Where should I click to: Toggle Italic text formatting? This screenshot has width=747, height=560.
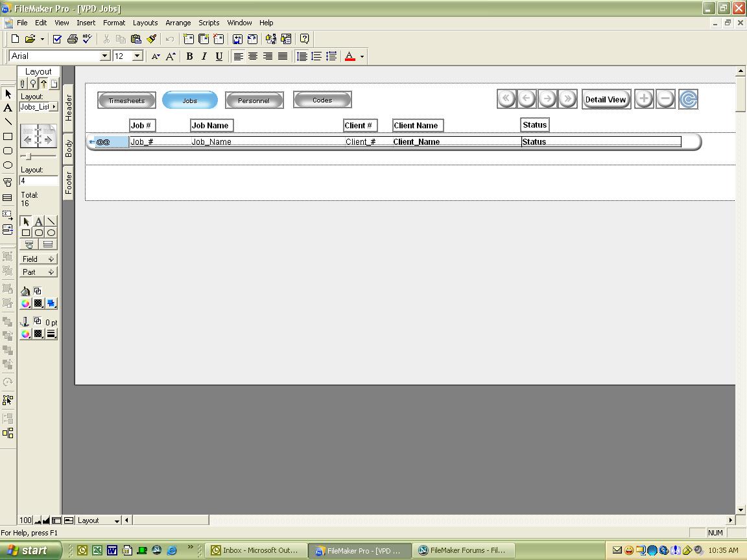pyautogui.click(x=204, y=56)
